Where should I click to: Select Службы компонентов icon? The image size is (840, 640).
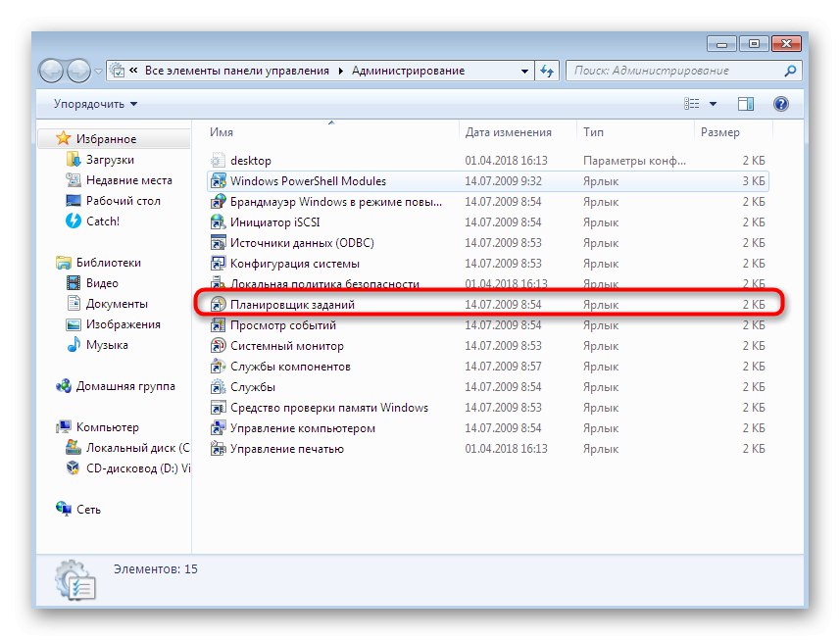(218, 367)
